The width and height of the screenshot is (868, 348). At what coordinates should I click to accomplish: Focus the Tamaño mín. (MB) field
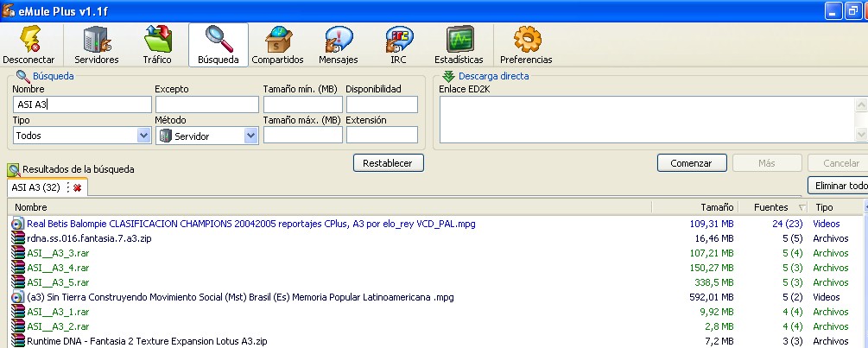point(303,104)
